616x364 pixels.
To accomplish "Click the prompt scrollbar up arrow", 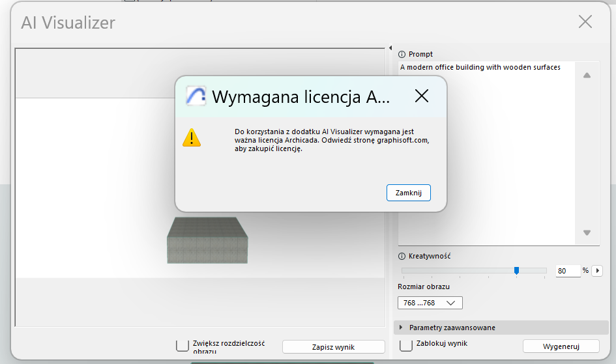I will pos(587,76).
